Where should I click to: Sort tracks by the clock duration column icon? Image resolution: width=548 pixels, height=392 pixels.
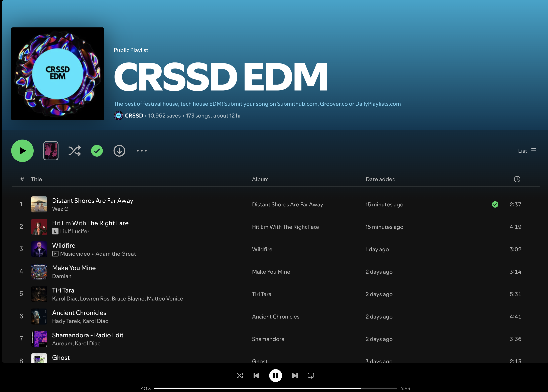[517, 179]
